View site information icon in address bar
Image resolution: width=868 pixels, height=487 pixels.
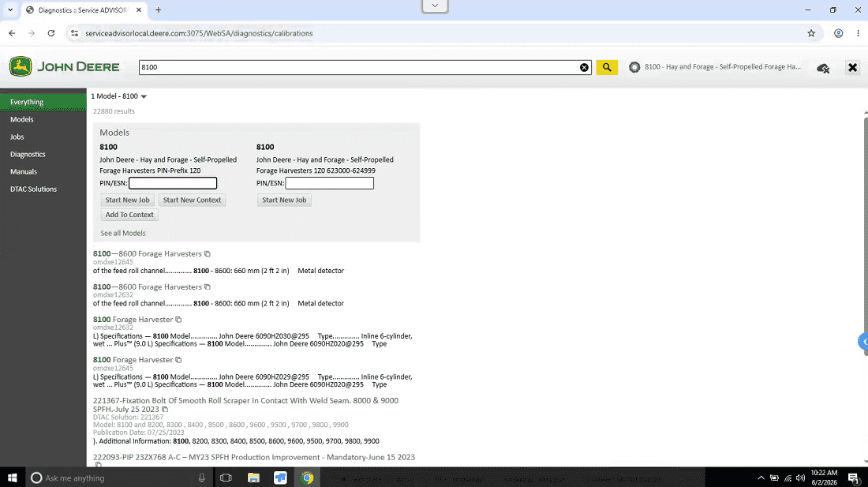point(75,33)
